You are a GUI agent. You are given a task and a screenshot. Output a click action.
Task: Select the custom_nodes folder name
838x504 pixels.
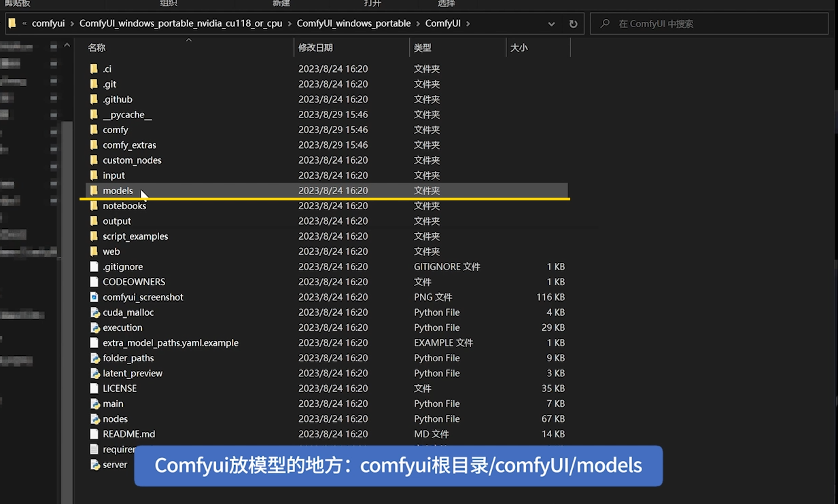(132, 160)
